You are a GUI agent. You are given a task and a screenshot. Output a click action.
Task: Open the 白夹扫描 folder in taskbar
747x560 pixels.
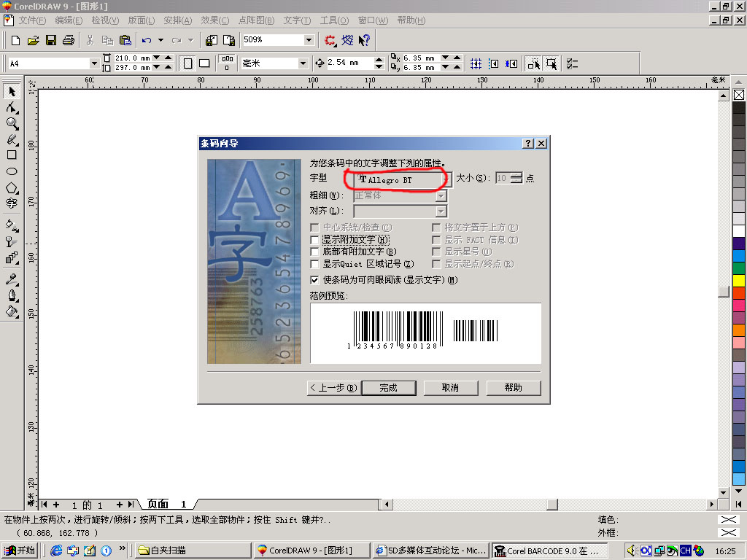tap(193, 551)
